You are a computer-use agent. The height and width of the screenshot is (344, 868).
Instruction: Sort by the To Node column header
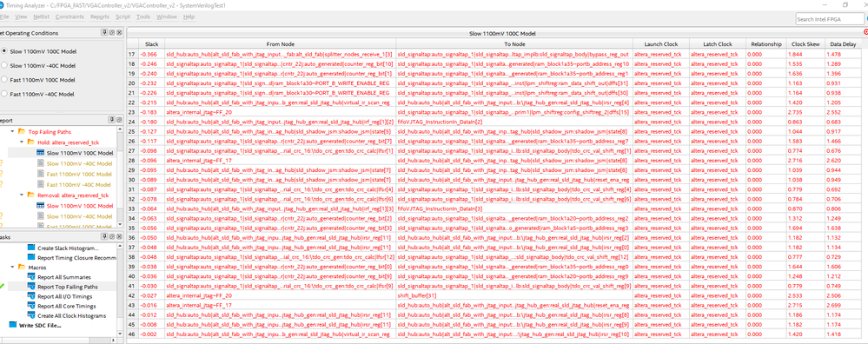tap(514, 43)
